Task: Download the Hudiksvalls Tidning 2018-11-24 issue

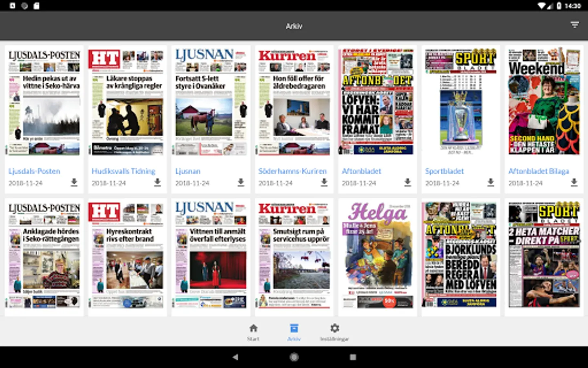Action: [157, 182]
